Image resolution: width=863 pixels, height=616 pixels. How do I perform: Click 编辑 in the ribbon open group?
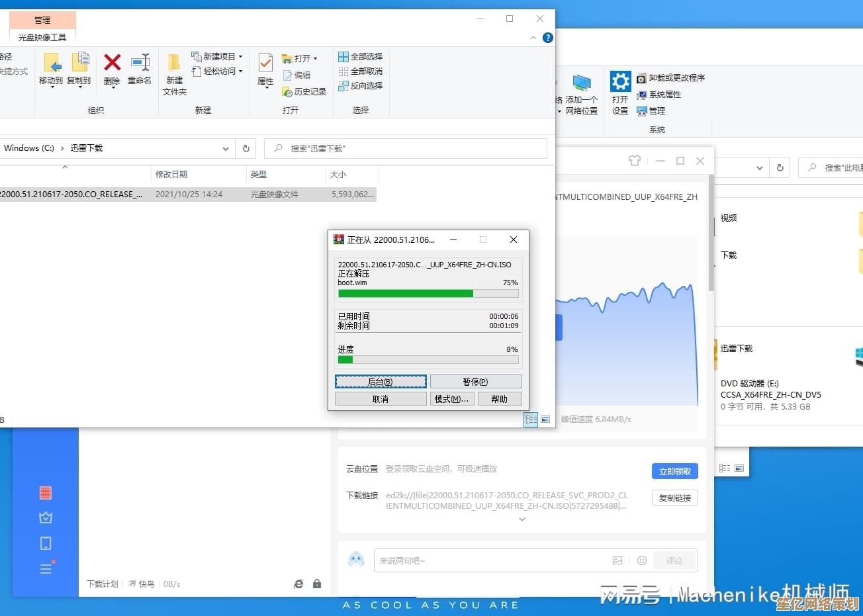296,75
